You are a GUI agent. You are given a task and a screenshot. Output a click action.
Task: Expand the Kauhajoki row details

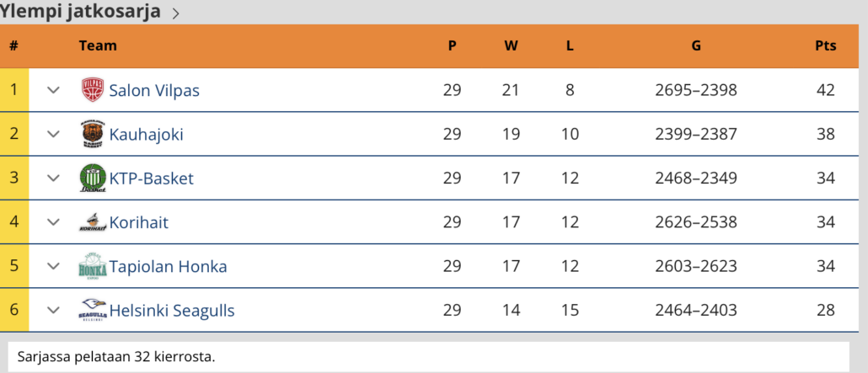(x=54, y=134)
